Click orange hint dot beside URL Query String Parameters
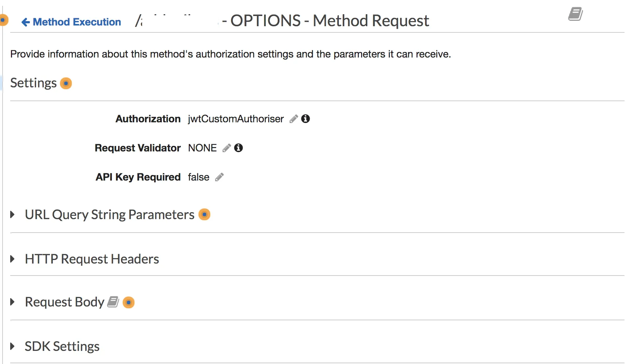Screen dimensions: 626x364 (204, 214)
